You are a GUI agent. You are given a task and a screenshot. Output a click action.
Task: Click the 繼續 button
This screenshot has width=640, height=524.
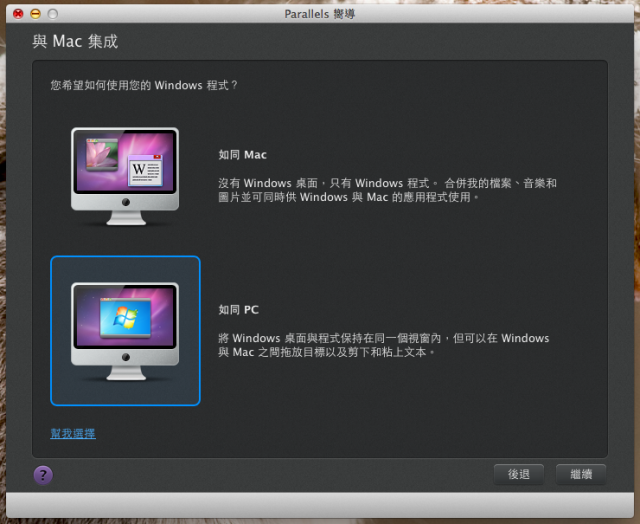(x=581, y=474)
